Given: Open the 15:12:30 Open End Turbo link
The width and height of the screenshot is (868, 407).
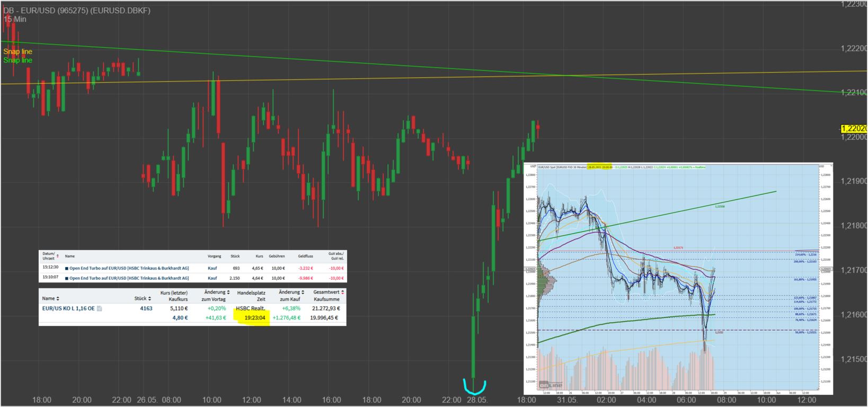Looking at the screenshot, I should pyautogui.click(x=129, y=269).
